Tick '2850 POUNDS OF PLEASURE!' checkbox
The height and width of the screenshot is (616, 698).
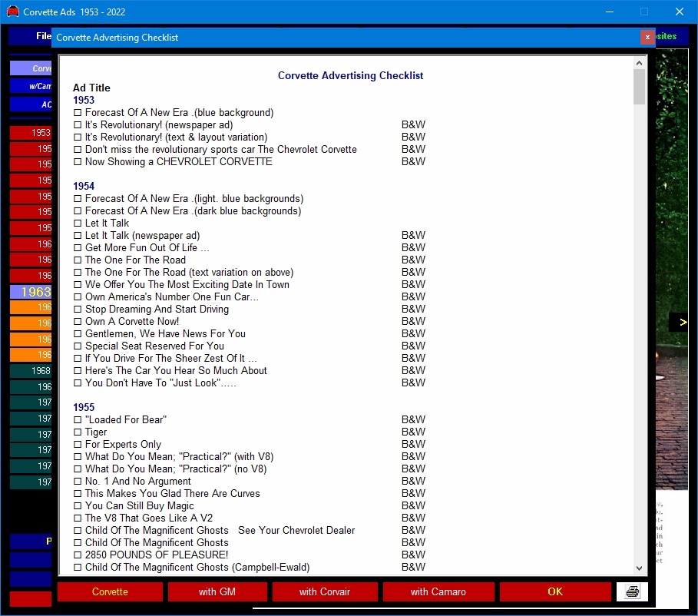(x=78, y=555)
